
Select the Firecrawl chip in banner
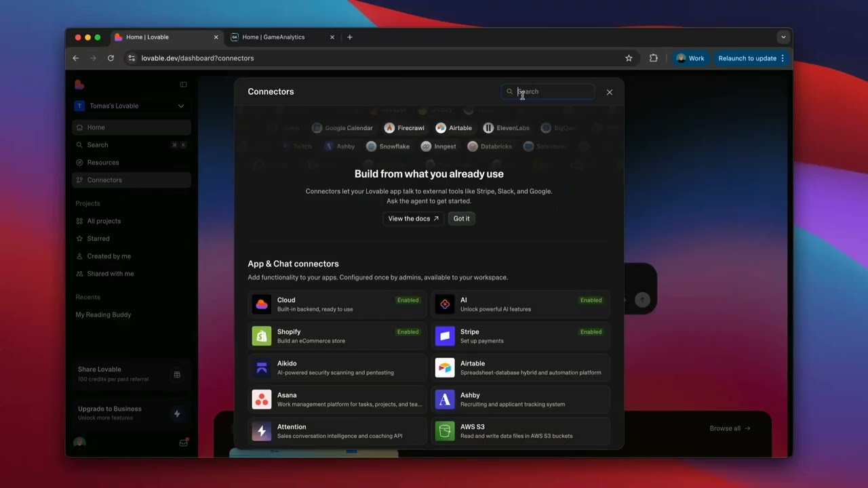[x=404, y=128]
